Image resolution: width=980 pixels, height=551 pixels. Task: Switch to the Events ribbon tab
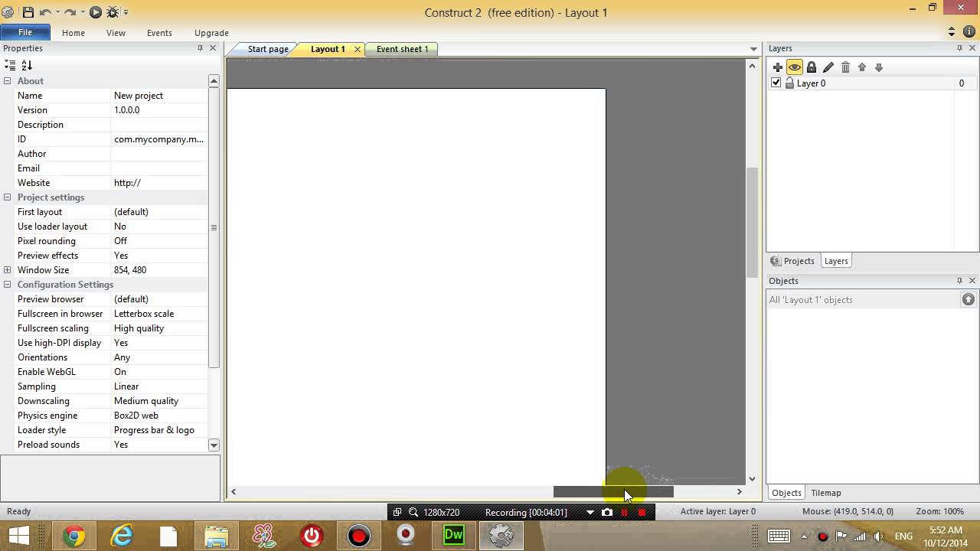point(159,33)
